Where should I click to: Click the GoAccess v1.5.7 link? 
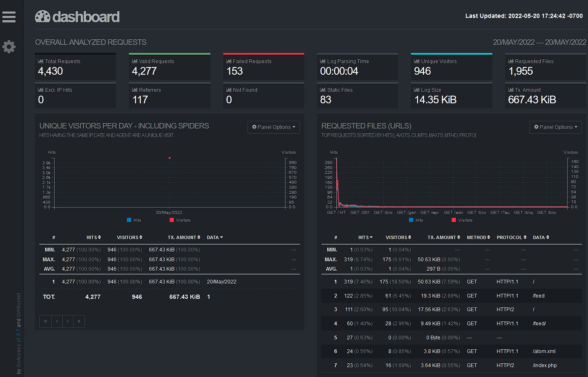point(18,346)
